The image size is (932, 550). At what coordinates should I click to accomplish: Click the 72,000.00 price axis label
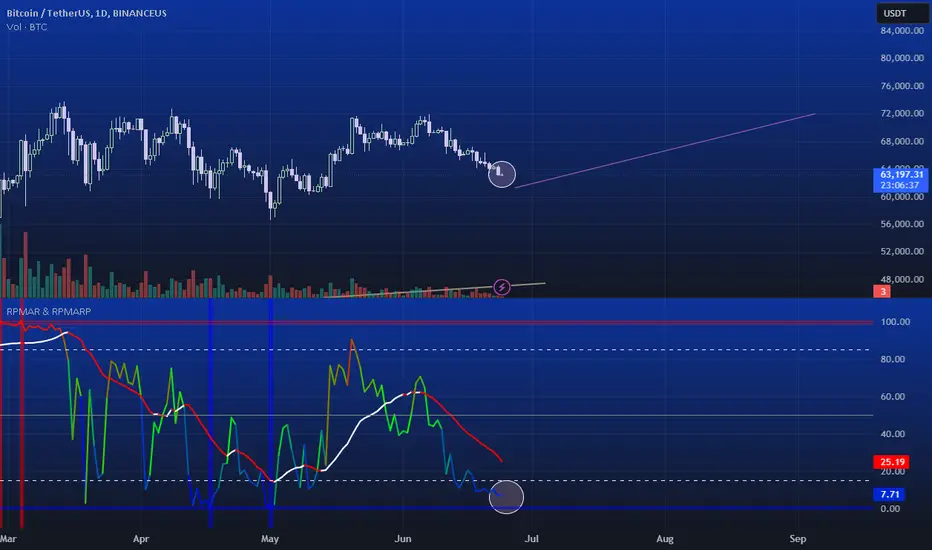point(902,113)
